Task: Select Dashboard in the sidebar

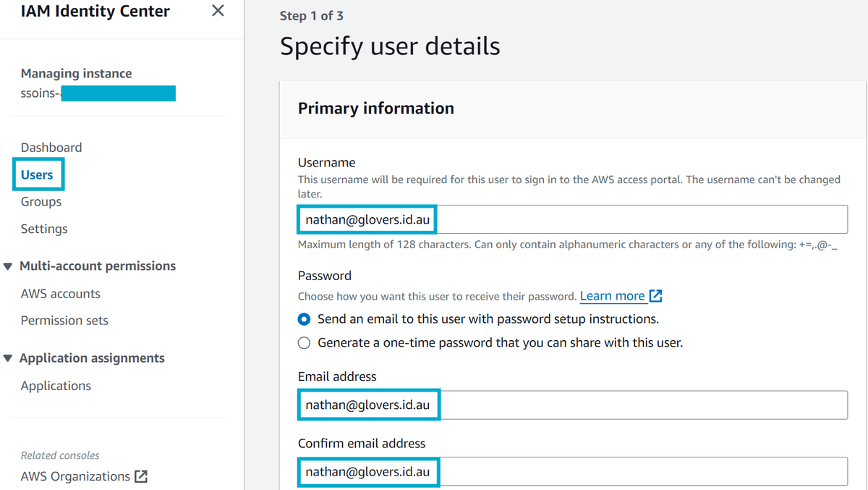Action: (51, 147)
